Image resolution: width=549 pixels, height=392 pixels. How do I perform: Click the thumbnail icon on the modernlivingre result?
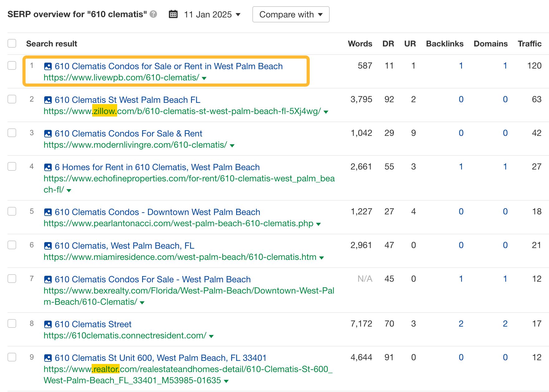coord(47,133)
